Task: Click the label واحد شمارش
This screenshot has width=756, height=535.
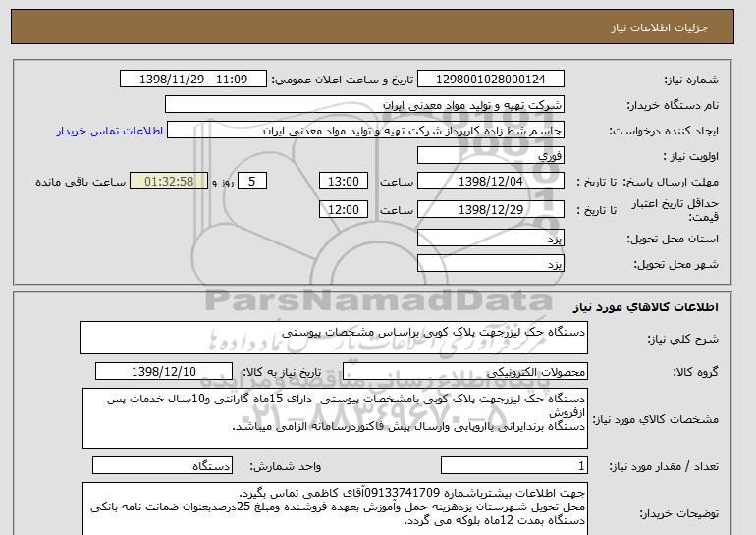Action: coord(285,466)
